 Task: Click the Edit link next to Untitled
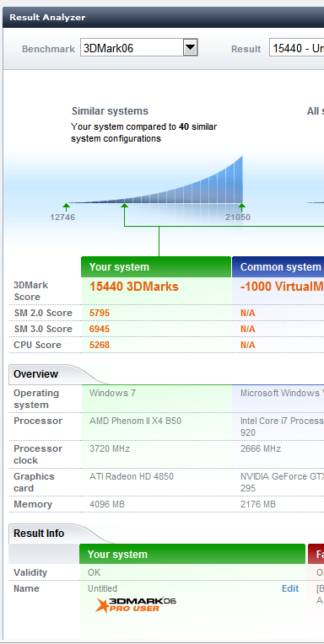click(290, 588)
